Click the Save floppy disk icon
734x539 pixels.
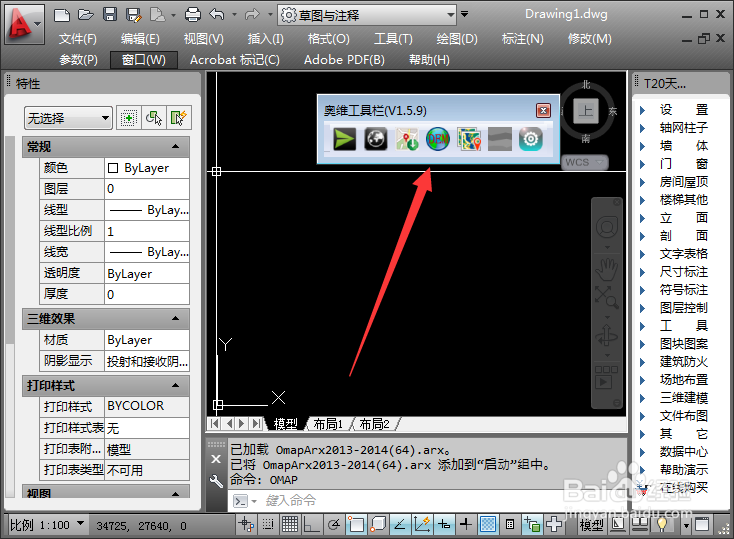(110, 15)
